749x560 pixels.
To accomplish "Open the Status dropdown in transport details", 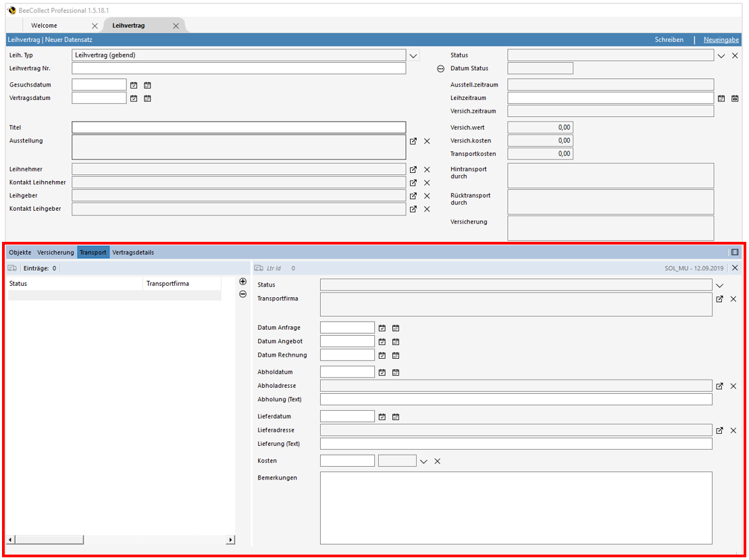I will click(719, 284).
